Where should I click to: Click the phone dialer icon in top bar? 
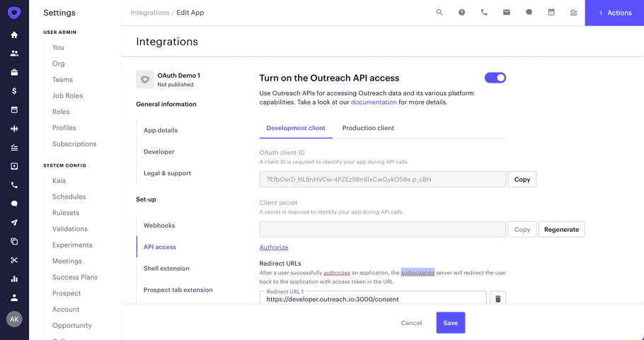click(484, 13)
